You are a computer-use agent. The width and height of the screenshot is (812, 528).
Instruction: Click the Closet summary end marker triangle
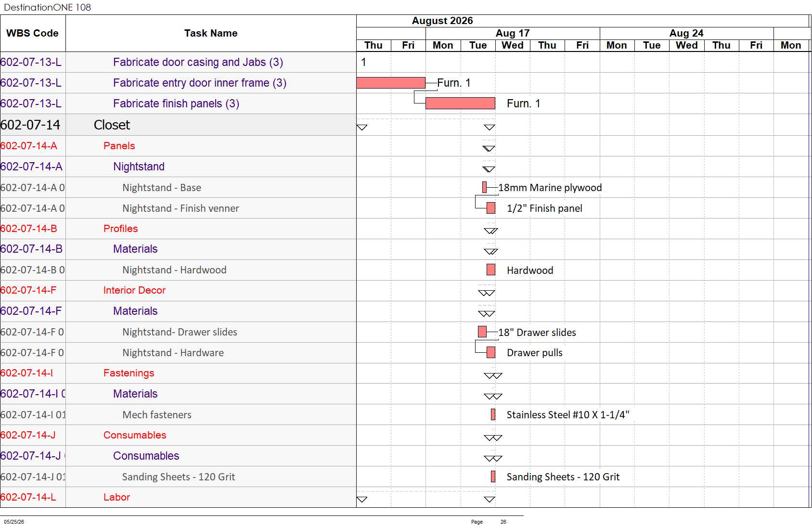(490, 128)
